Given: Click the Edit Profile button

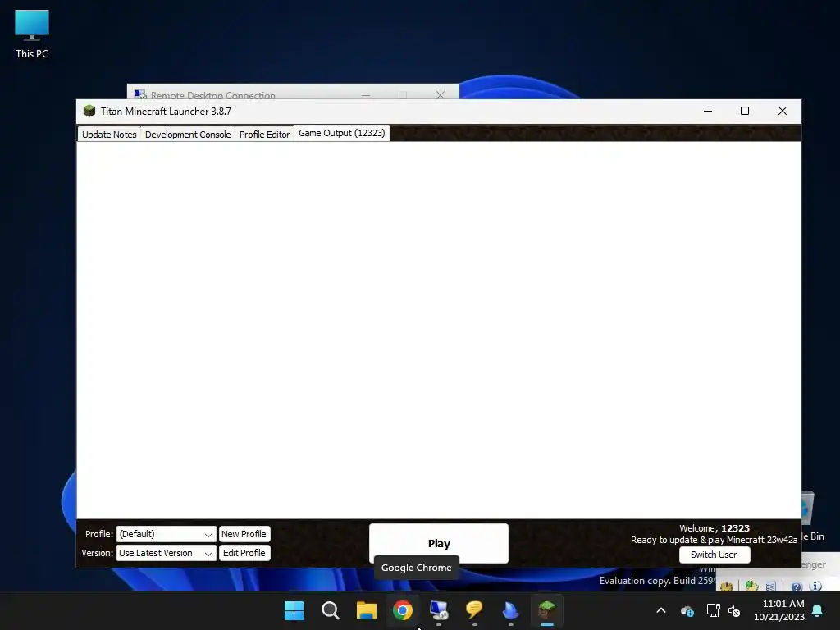Looking at the screenshot, I should [x=244, y=553].
